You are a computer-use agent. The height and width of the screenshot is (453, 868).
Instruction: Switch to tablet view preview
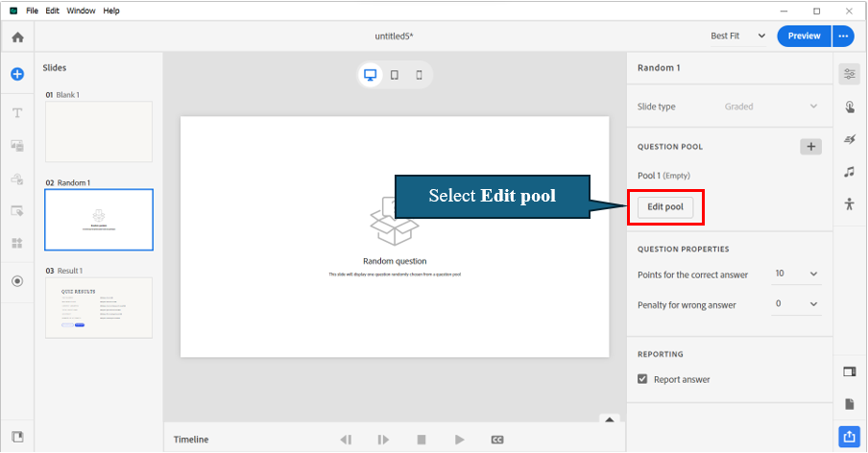click(x=395, y=75)
